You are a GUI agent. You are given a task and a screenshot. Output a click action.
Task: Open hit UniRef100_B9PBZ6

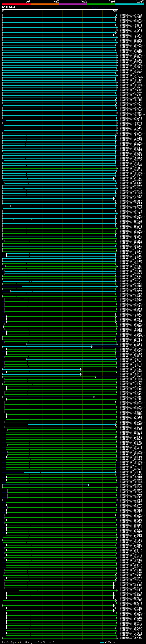point(131,281)
